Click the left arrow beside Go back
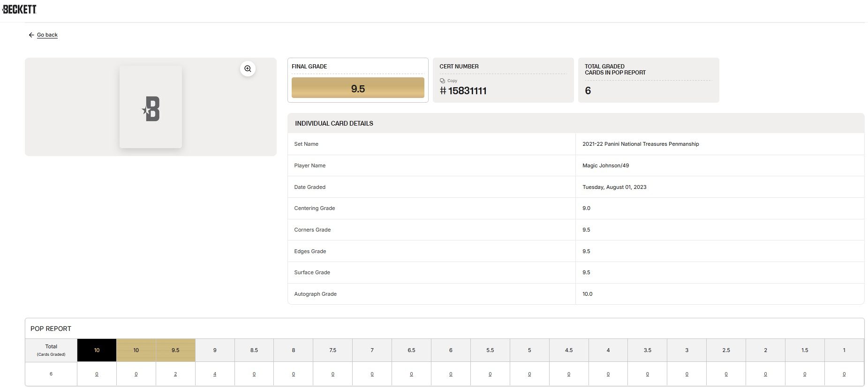This screenshot has height=390, width=868. coord(31,35)
